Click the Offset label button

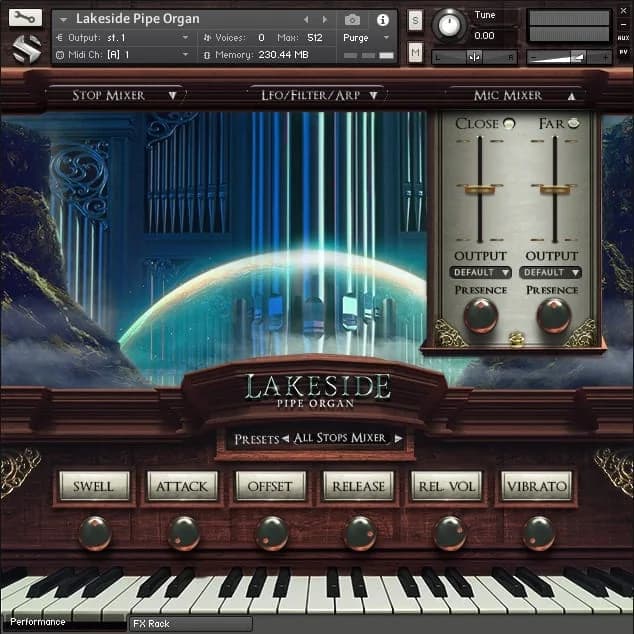(x=270, y=486)
